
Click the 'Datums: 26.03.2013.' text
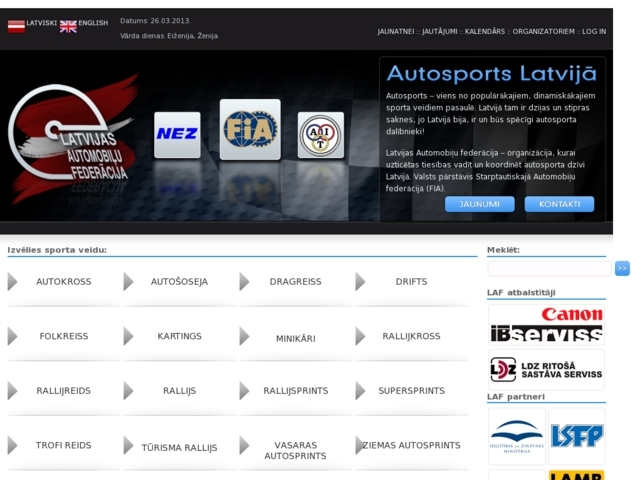click(155, 21)
